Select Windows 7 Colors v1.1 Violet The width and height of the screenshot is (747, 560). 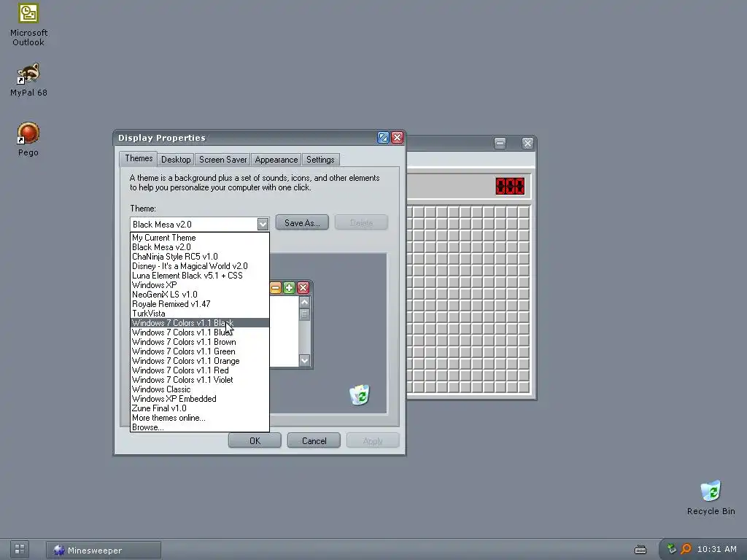pyautogui.click(x=200, y=380)
